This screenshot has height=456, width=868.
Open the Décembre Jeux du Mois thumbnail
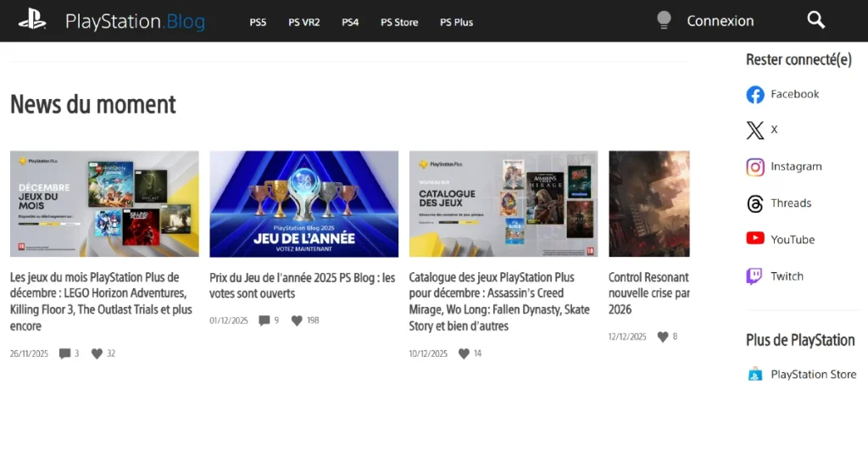coord(104,203)
